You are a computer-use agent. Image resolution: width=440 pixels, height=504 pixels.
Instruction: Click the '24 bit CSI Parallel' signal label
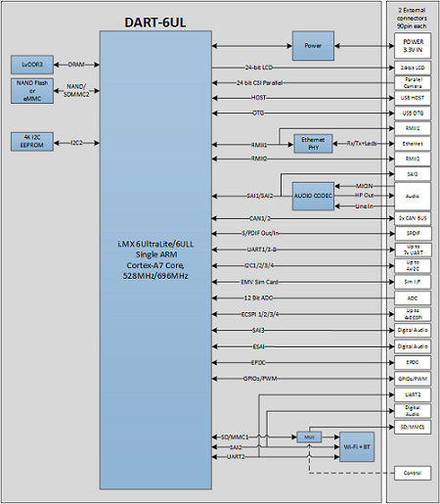point(259,83)
